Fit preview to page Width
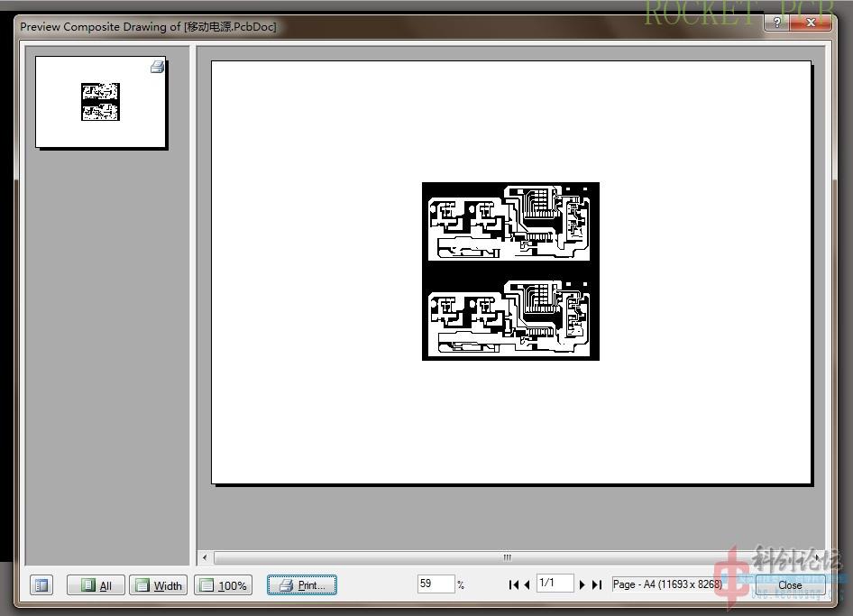 tap(158, 585)
